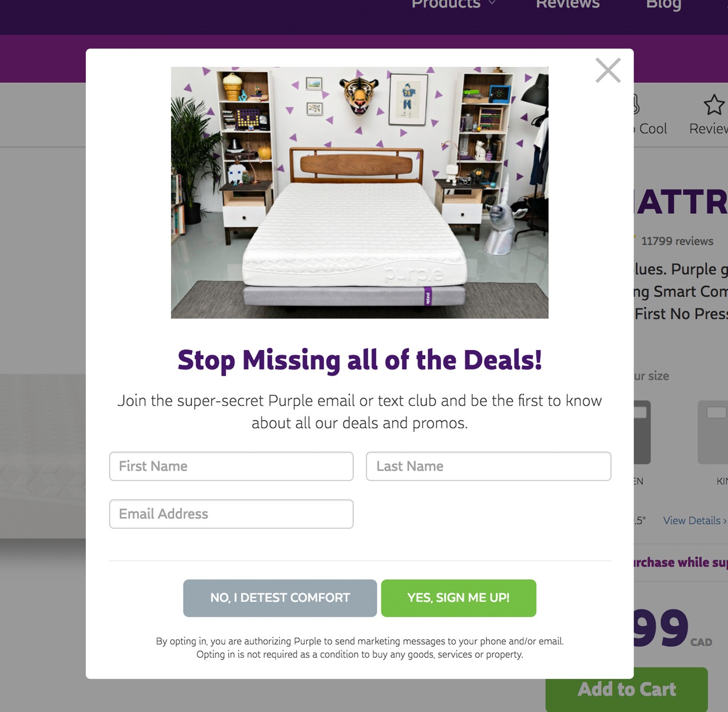This screenshot has width=728, height=712.
Task: Expand the Products dropdown chevron
Action: (x=492, y=3)
